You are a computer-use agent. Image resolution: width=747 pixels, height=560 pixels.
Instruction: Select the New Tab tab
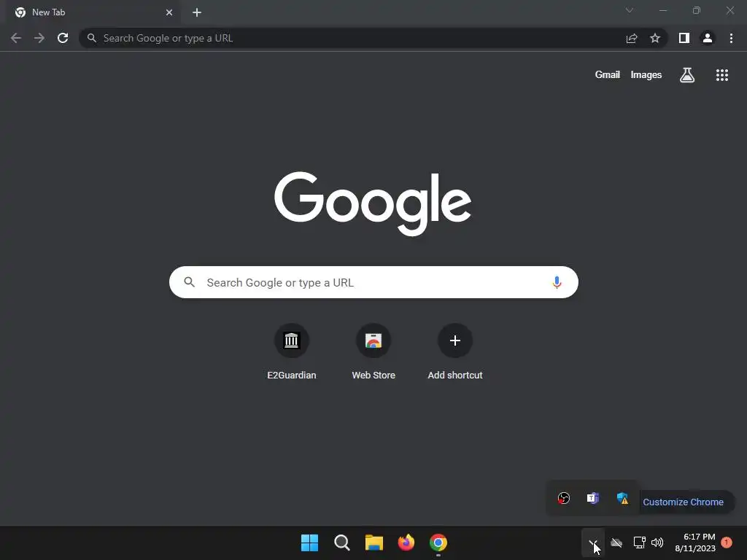93,12
